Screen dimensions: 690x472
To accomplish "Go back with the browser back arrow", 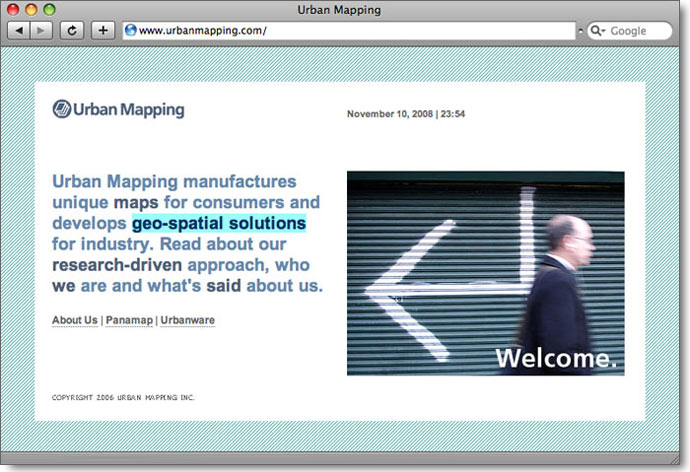I will [19, 30].
